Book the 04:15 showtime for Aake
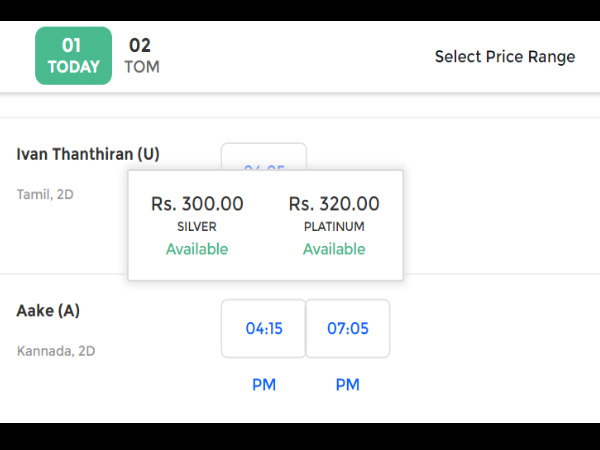600x450 pixels. tap(264, 328)
